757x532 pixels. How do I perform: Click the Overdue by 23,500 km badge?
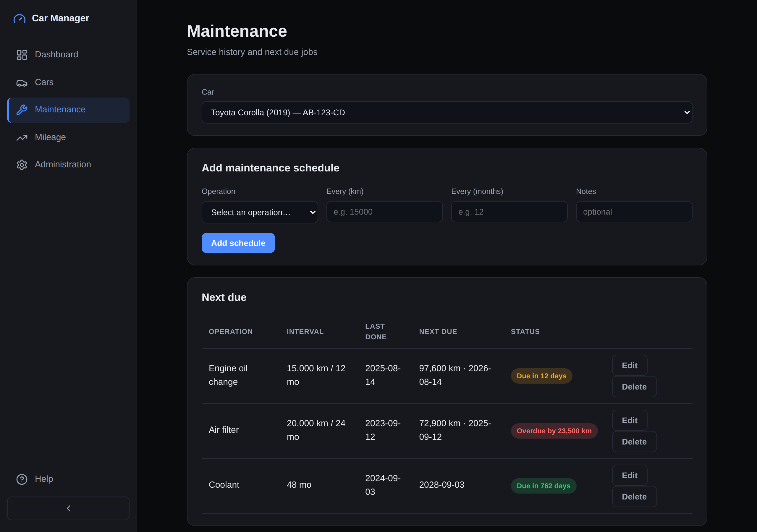coord(554,431)
